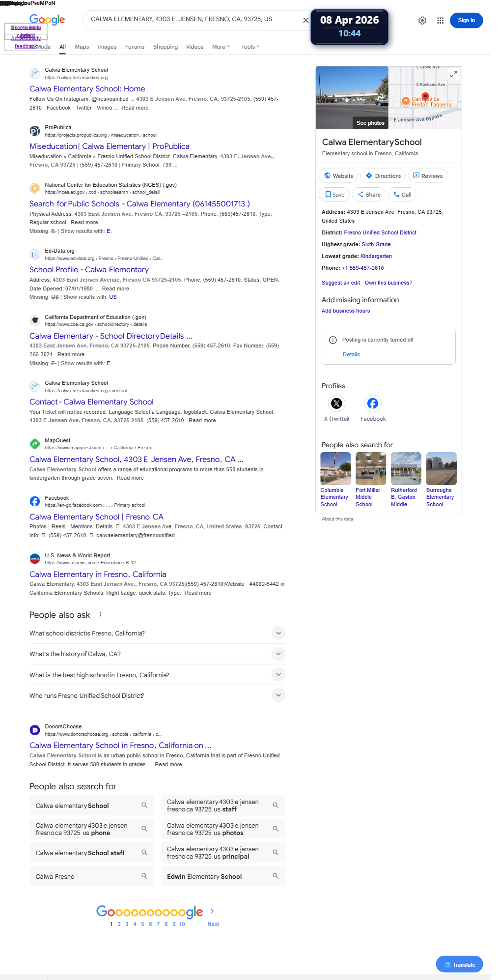The width and height of the screenshot is (497, 980).
Task: Switch to the Images tab
Action: point(107,47)
